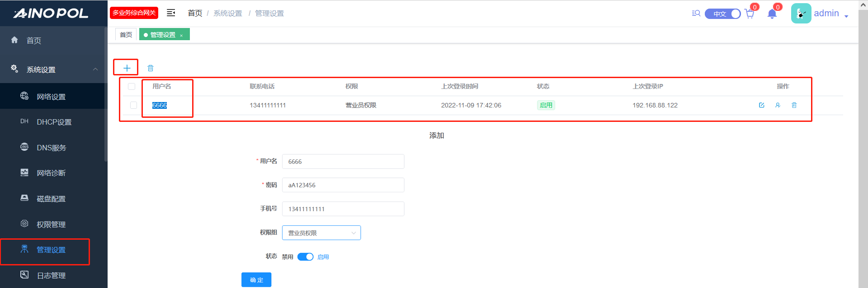Switch to the 首页 tab
The height and width of the screenshot is (288, 868).
pos(126,35)
